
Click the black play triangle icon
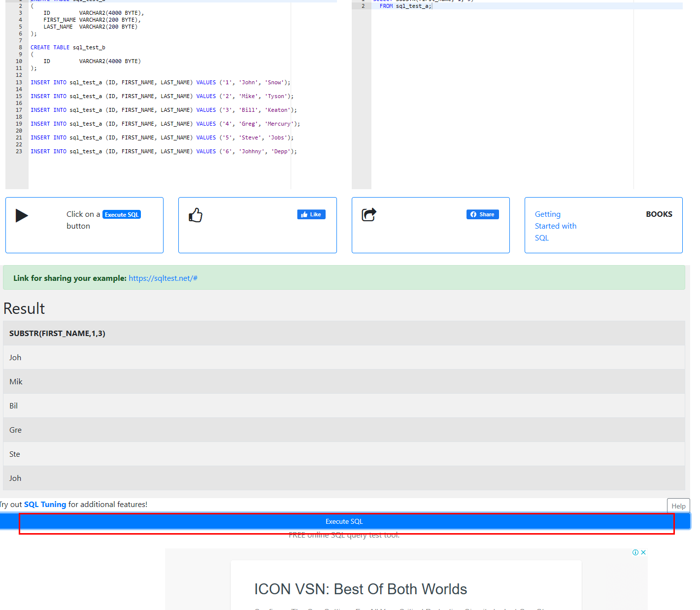22,215
